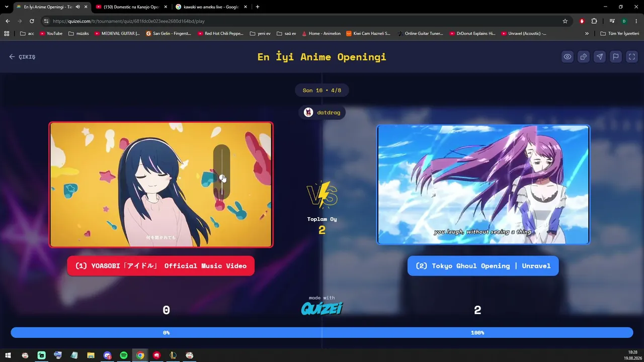Screen dimensions: 644x362
Task: Open the saü ev bookmark folder
Action: click(287, 34)
